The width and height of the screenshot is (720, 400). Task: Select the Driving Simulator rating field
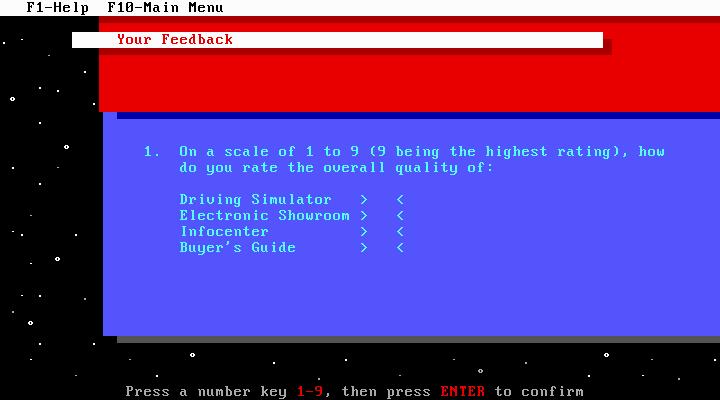click(x=382, y=200)
